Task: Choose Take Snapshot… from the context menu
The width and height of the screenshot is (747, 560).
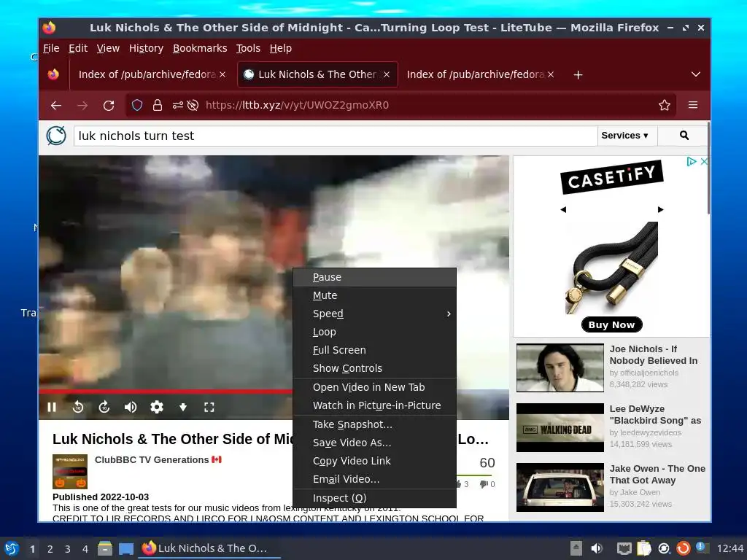Action: [x=375, y=424]
